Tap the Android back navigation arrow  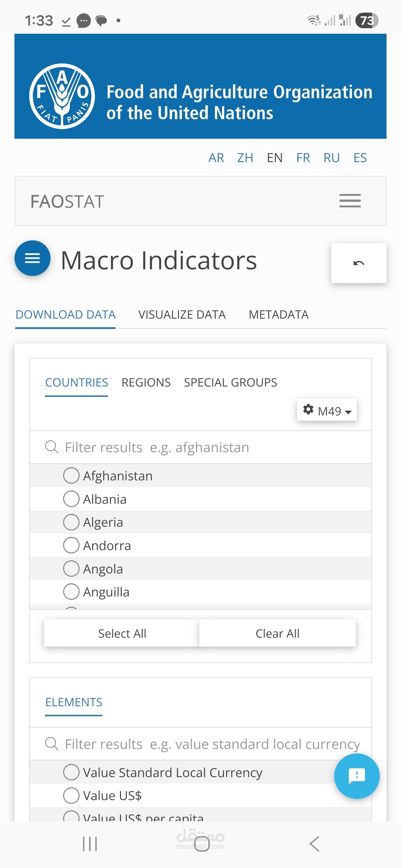pos(314,844)
